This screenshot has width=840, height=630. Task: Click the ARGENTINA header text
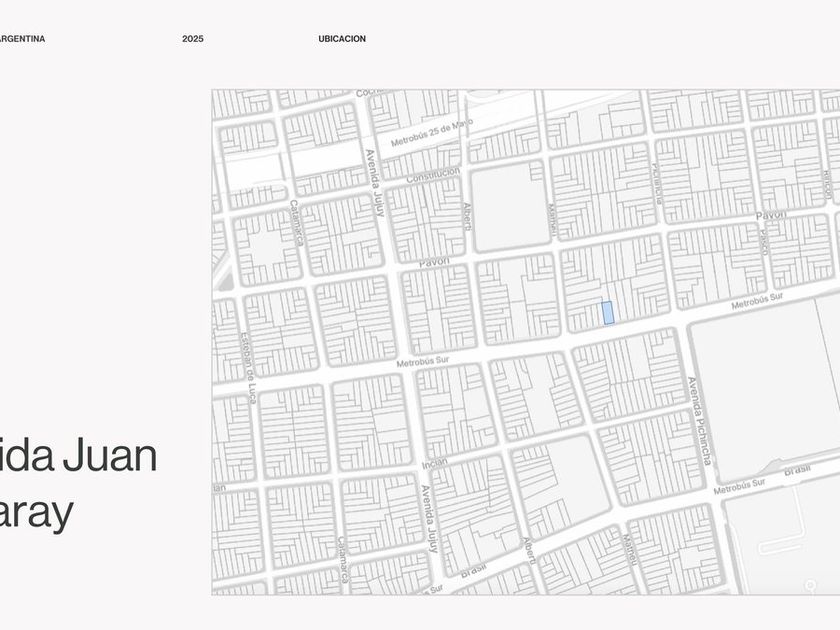(x=22, y=39)
